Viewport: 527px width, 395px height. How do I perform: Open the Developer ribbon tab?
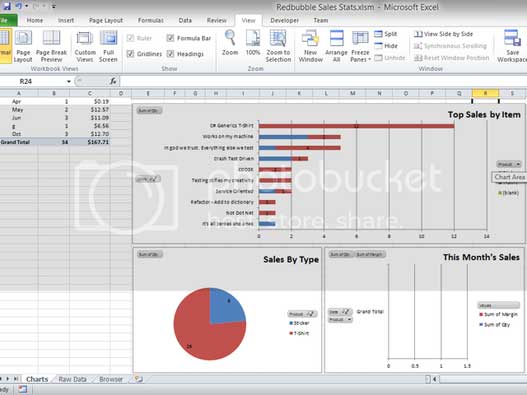[284, 21]
